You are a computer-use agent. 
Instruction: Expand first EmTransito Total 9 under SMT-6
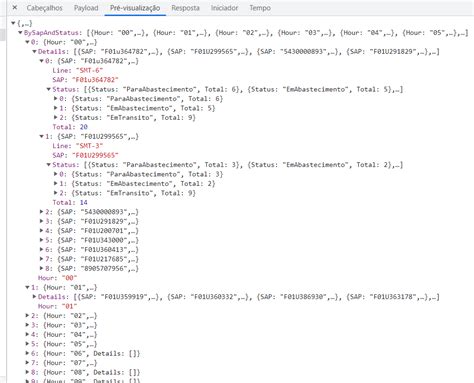pos(56,117)
